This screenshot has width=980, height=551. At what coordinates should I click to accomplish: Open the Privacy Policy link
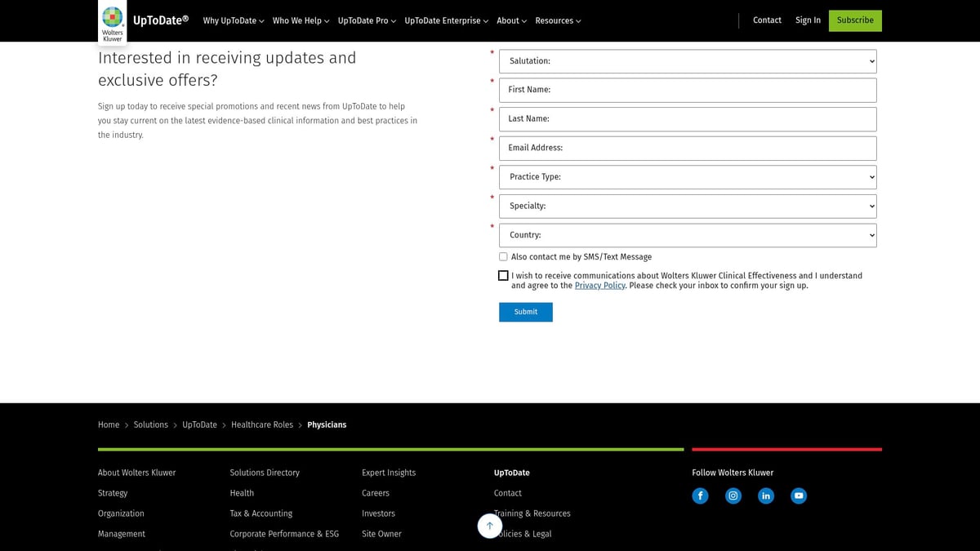[x=599, y=286]
